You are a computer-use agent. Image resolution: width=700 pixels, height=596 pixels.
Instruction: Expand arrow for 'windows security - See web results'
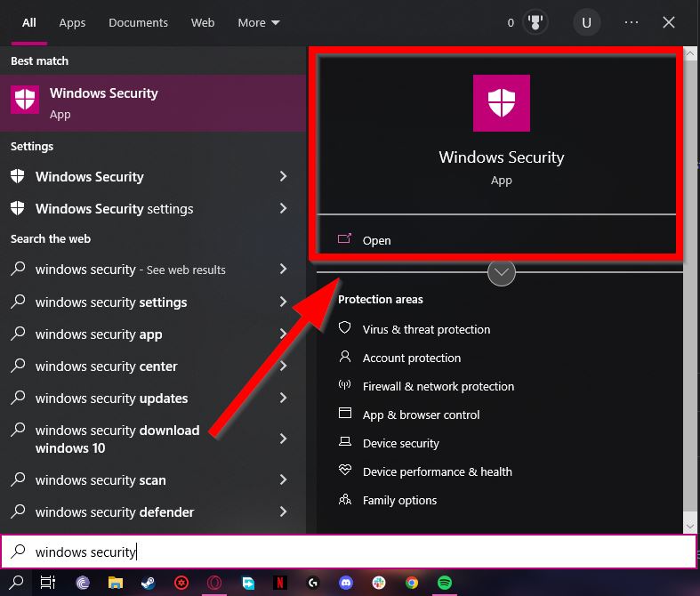pos(283,269)
